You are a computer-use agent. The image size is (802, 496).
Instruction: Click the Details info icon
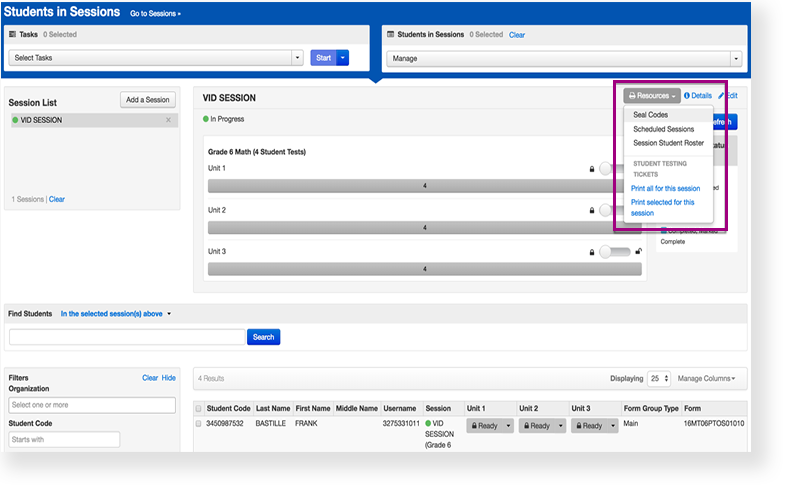click(687, 96)
